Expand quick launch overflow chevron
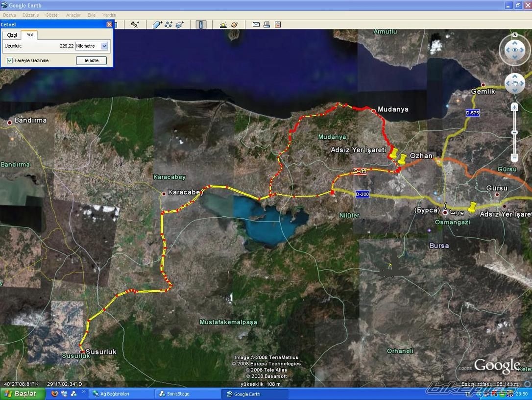 pos(83,392)
